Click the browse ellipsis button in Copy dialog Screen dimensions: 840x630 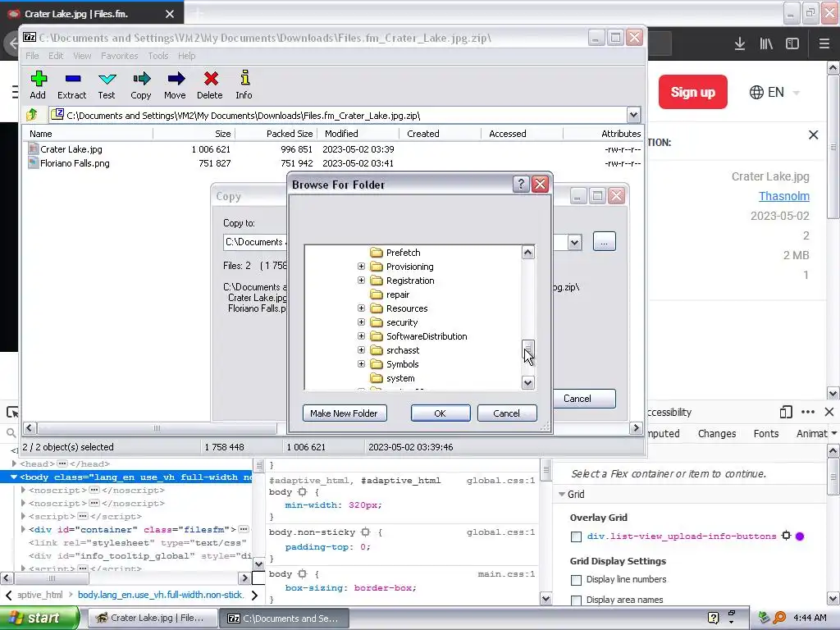605,242
